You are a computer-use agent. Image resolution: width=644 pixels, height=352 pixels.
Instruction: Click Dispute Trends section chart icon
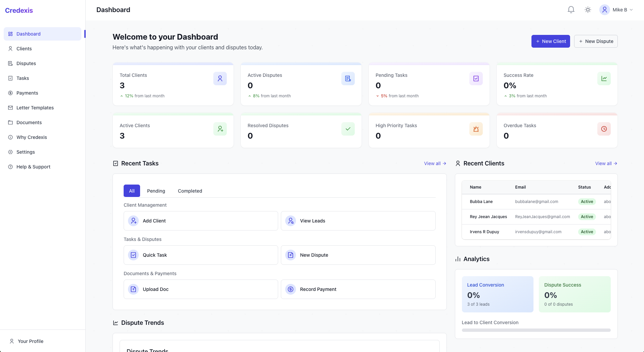coord(116,323)
